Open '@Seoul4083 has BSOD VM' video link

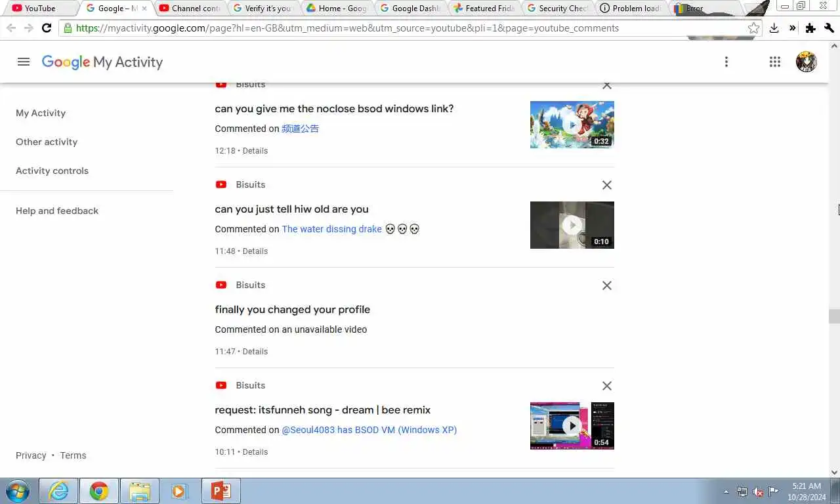pyautogui.click(x=369, y=430)
